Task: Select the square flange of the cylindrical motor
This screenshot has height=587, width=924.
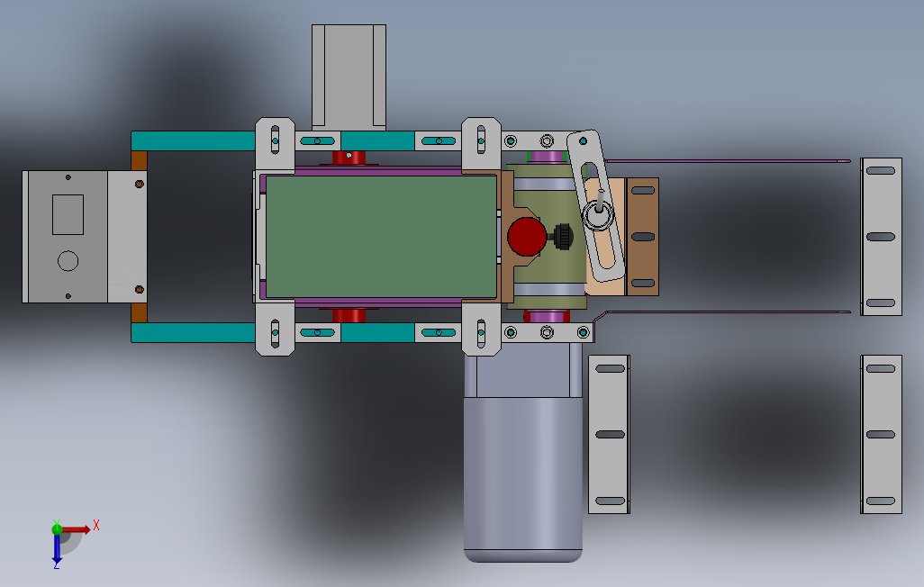Action: [x=523, y=370]
